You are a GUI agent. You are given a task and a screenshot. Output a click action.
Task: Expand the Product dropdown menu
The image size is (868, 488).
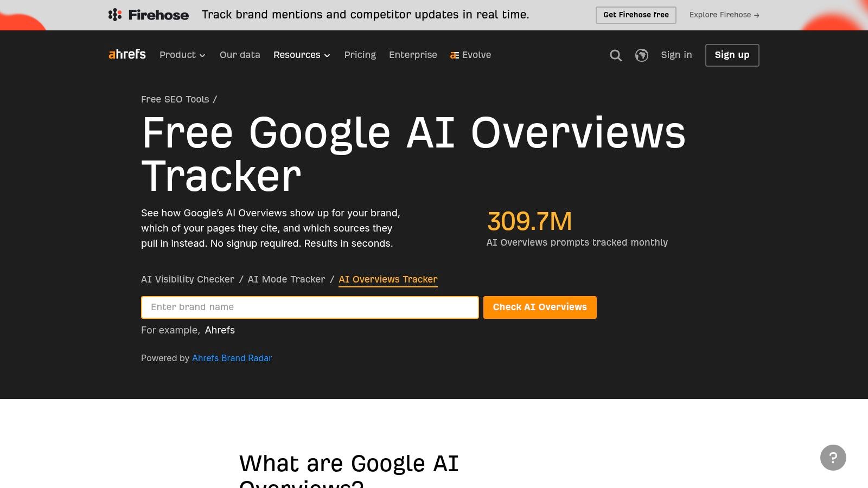point(182,55)
